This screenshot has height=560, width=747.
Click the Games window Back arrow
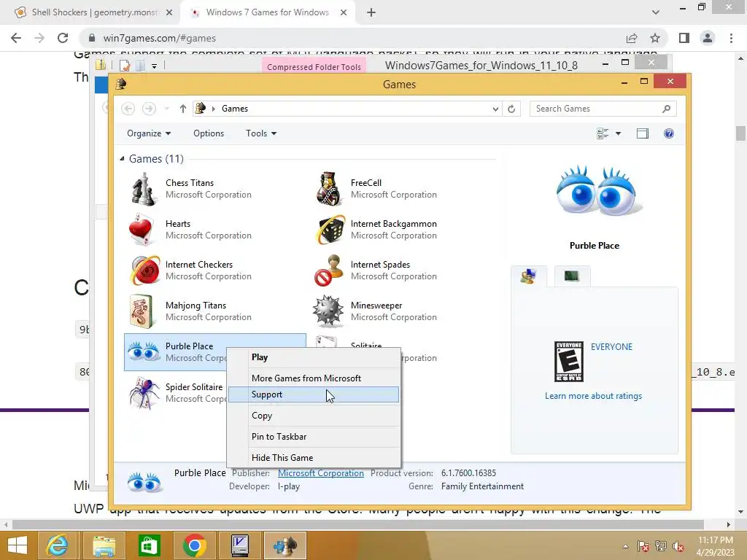pos(128,109)
